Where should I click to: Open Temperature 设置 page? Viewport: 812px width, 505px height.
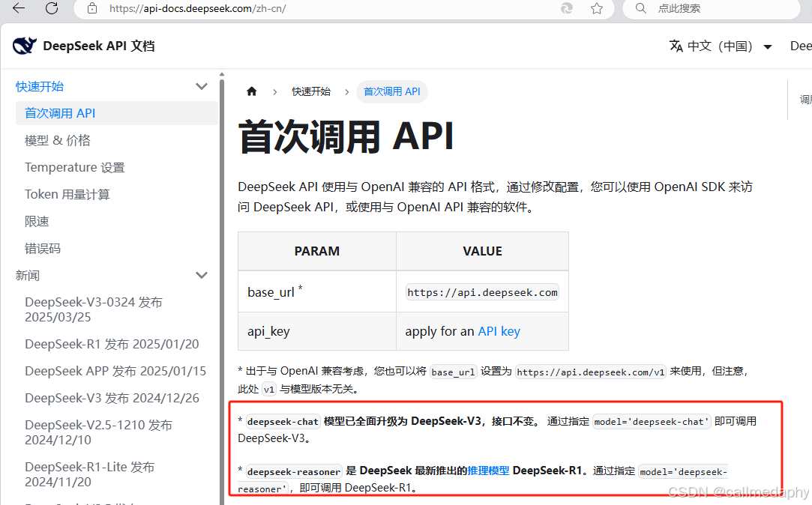click(74, 167)
